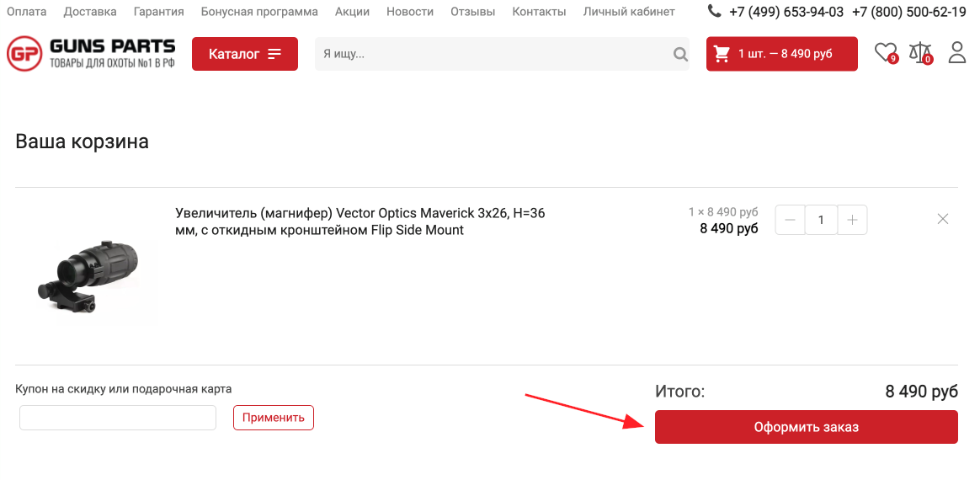
Task: Remove the Maverick magnifier from cart
Action: point(943,219)
